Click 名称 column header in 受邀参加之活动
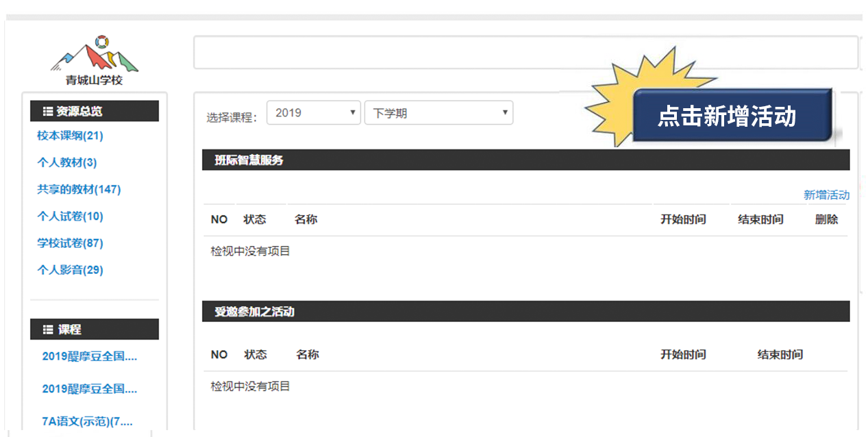 click(x=307, y=355)
